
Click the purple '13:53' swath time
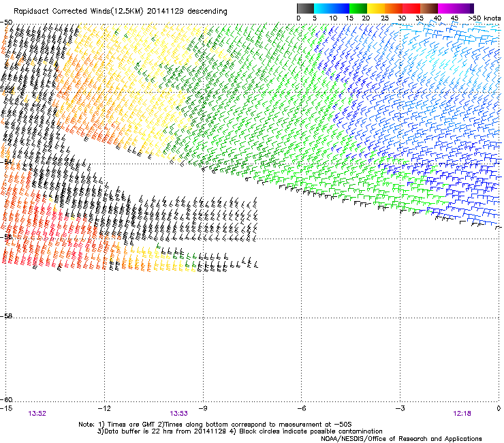click(178, 414)
